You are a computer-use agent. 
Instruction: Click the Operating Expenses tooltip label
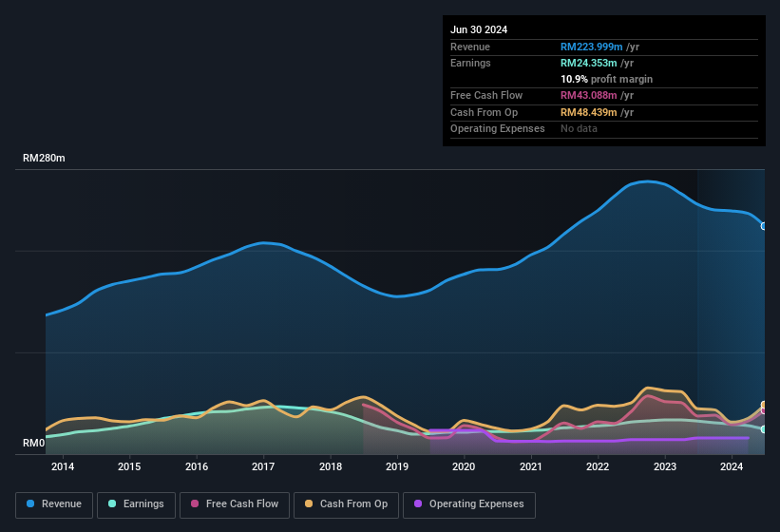498,129
